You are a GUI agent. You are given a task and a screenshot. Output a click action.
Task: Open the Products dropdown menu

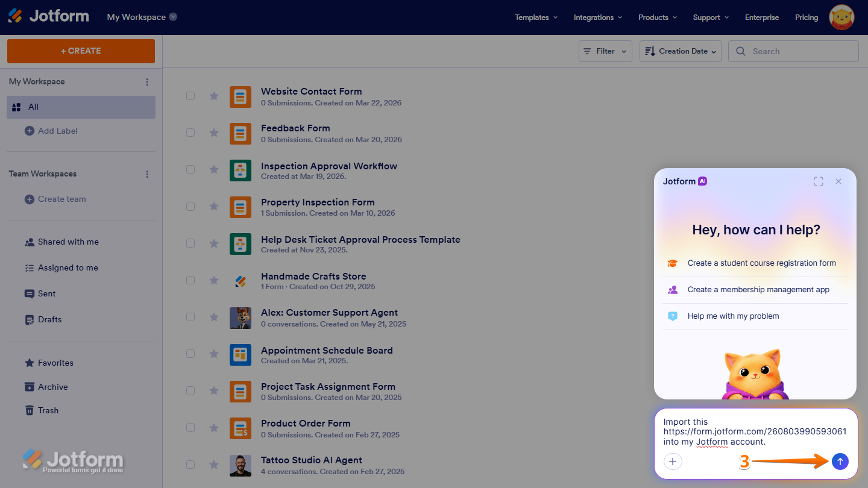coord(658,17)
